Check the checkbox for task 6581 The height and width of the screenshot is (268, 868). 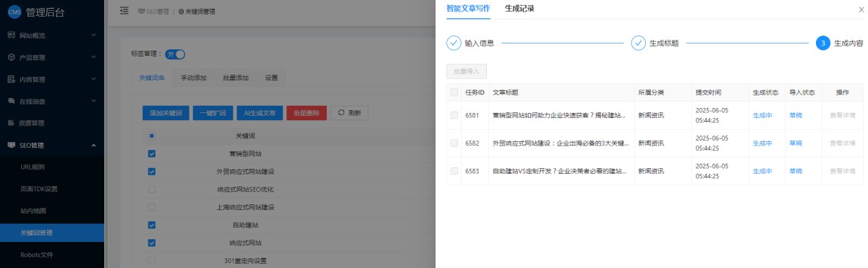[x=454, y=115]
